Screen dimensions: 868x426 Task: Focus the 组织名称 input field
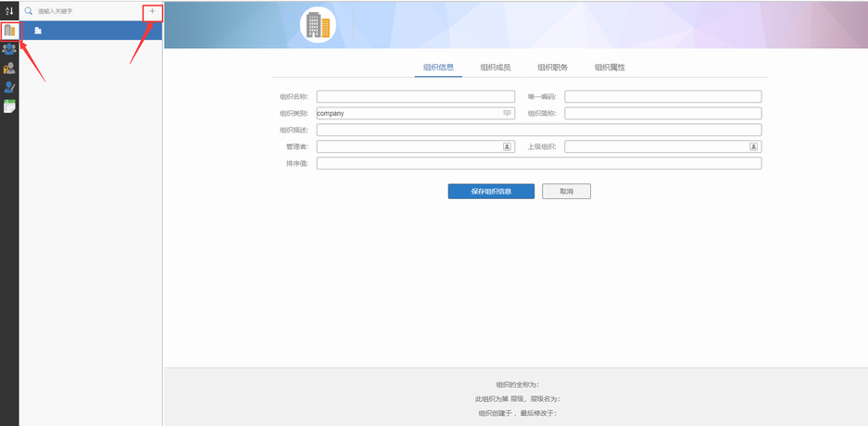[415, 96]
